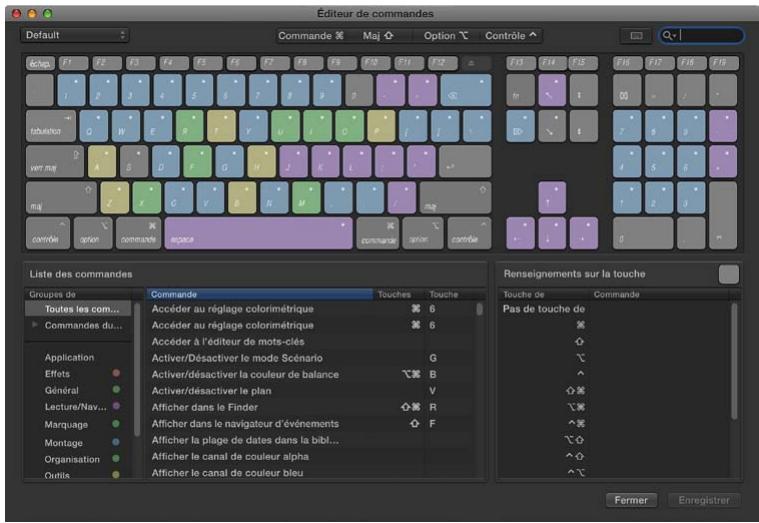
Task: Select Activer/désactiver le plan command
Action: 310,391
